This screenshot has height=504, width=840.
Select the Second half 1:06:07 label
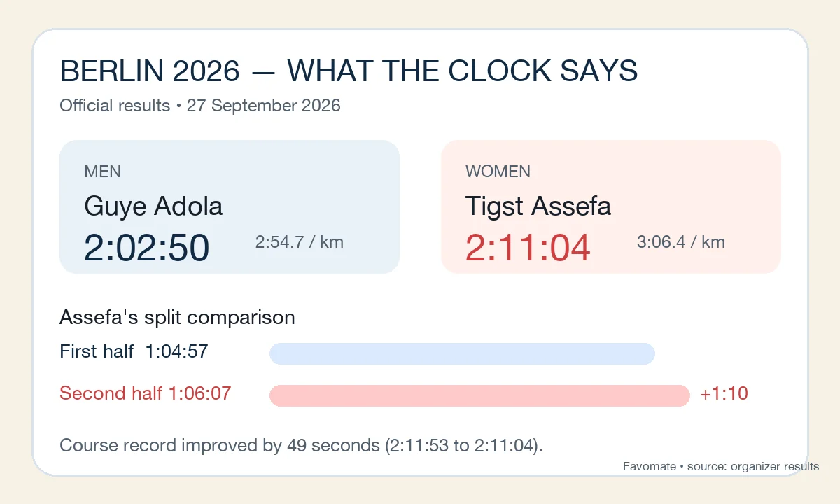[146, 393]
